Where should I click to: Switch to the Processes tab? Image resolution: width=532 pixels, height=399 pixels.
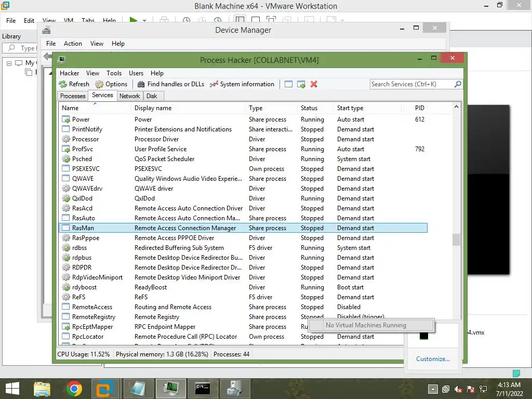click(x=73, y=96)
